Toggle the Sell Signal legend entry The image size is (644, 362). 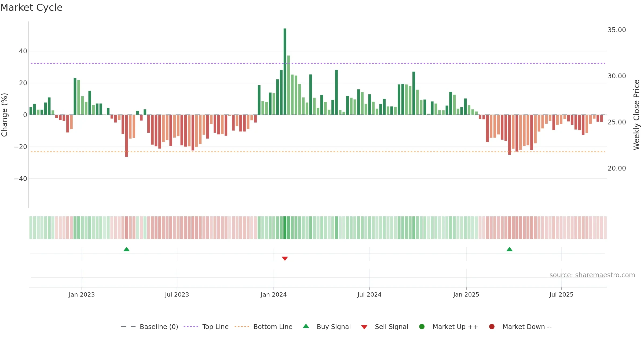pos(385,327)
